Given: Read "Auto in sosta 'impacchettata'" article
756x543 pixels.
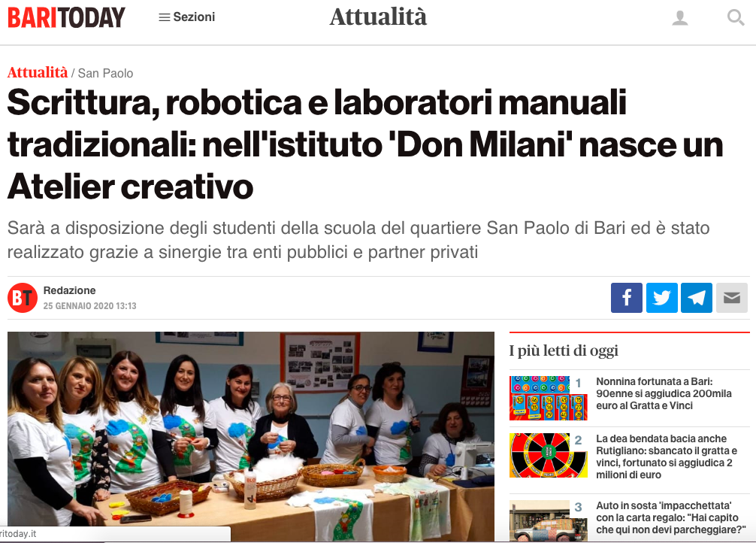Looking at the screenshot, I should (670, 517).
